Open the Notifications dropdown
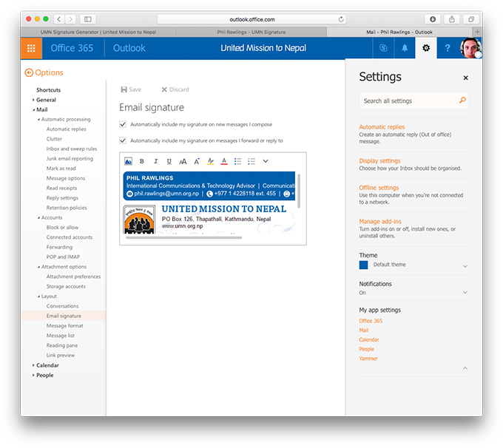The width and height of the screenshot is (503, 448). click(465, 292)
